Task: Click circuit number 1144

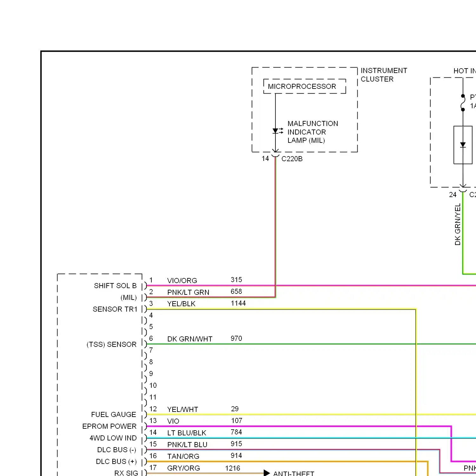Action: click(x=238, y=303)
